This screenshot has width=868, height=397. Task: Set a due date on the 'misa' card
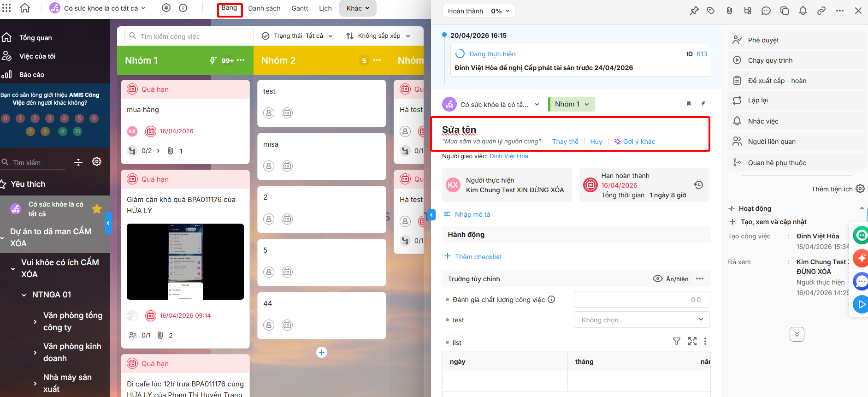[x=287, y=166]
